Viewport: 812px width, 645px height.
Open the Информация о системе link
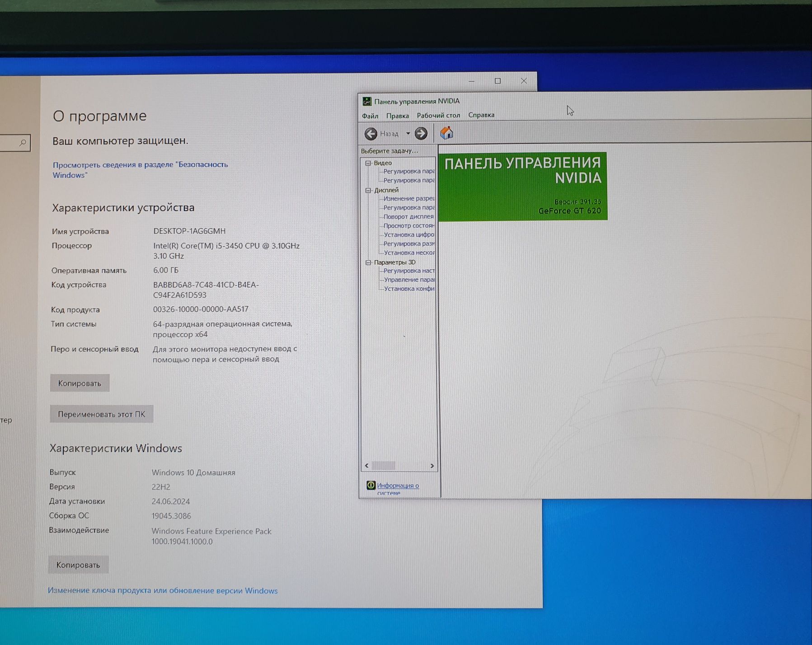(x=398, y=489)
